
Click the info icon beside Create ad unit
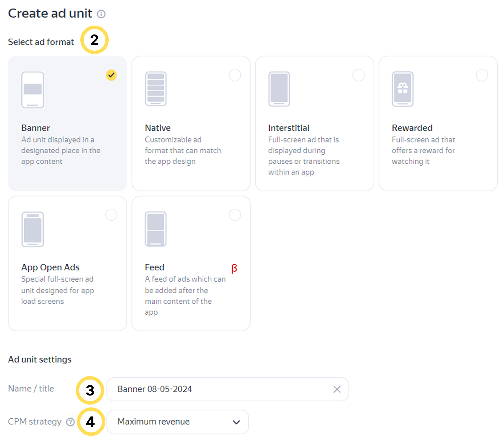pos(101,14)
